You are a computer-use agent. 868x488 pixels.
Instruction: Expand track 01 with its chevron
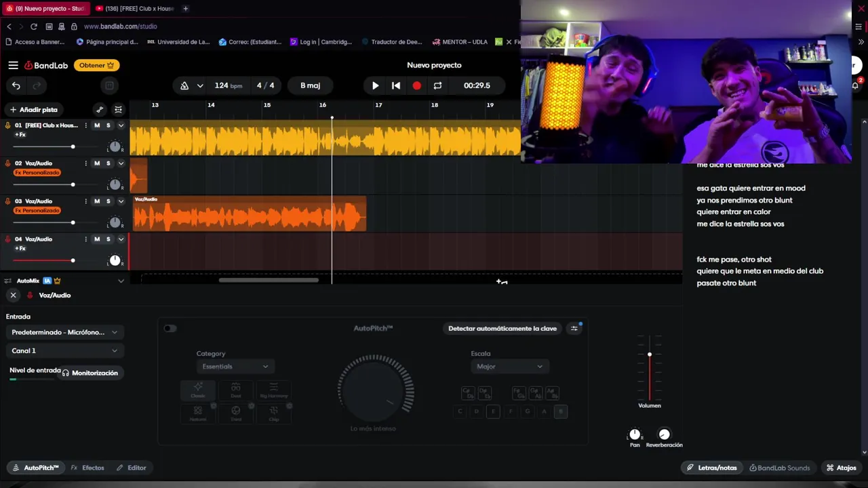point(121,125)
